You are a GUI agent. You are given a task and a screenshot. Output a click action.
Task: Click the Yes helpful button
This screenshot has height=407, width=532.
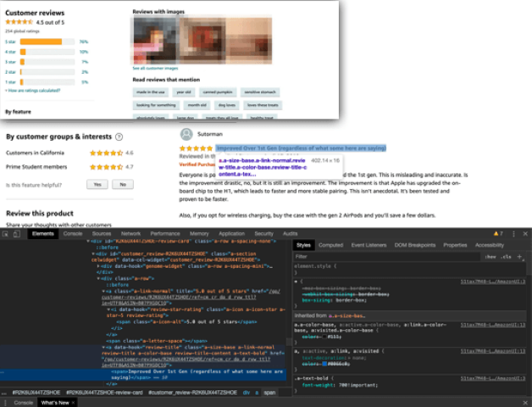98,184
